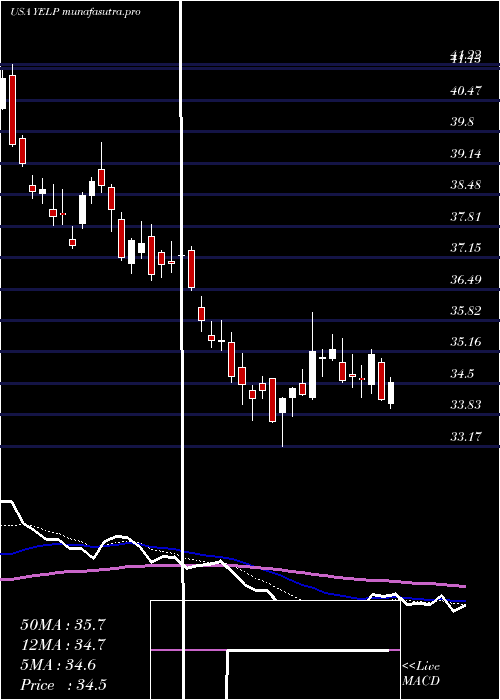
Task: Click the 37.15 price axis label
Action: click(x=466, y=248)
